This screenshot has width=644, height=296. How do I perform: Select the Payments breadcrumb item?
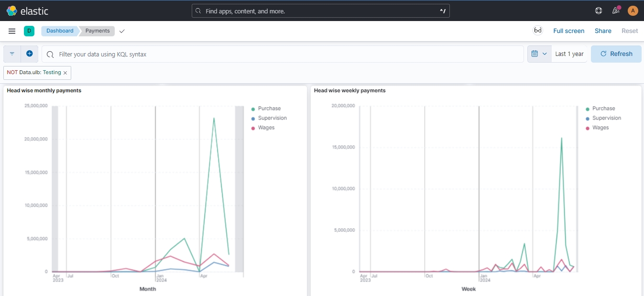98,31
